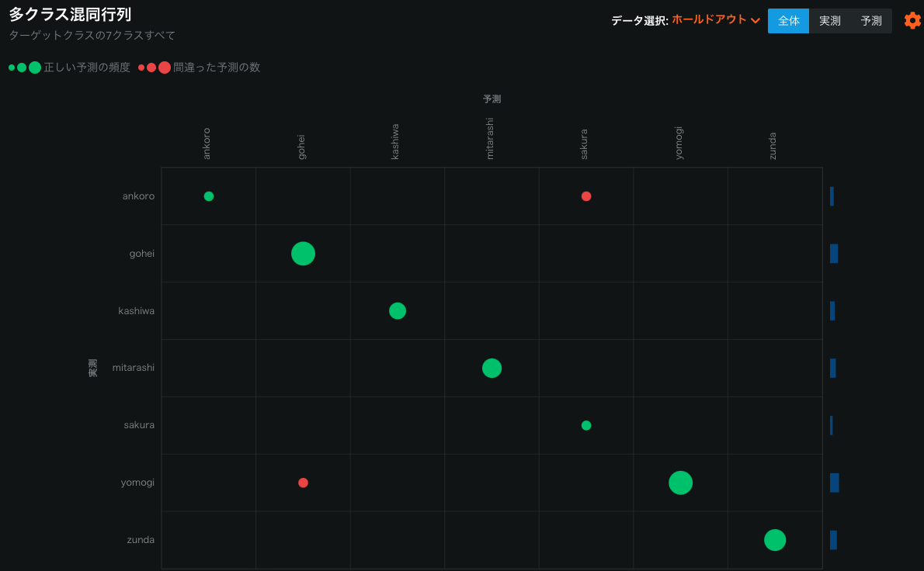Click the blue frequency bar for kashiwa row
Screen dimensions: 924x571
point(832,311)
